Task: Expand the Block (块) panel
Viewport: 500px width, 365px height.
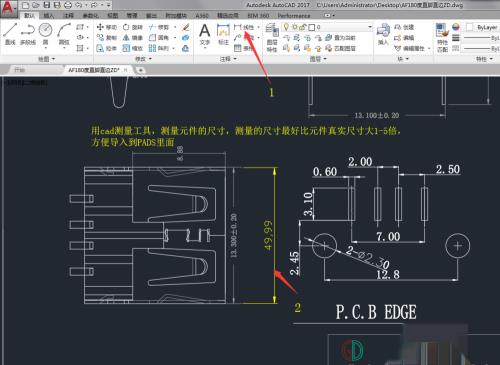Action: pyautogui.click(x=403, y=59)
